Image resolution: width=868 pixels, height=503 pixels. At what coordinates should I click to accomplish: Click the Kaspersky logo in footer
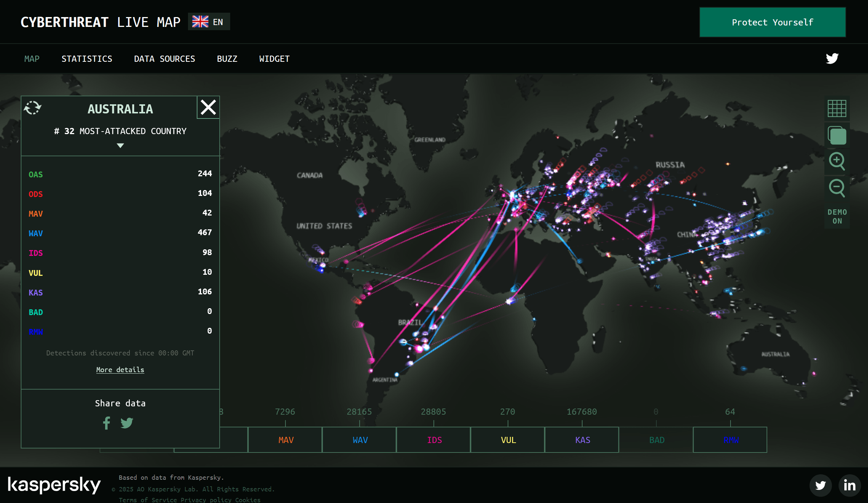point(54,485)
